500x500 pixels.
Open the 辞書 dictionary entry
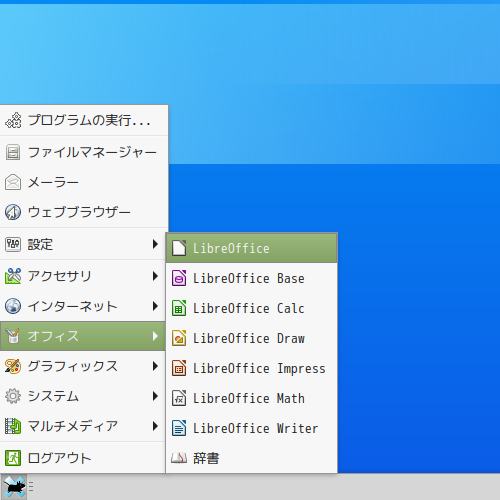click(252, 458)
